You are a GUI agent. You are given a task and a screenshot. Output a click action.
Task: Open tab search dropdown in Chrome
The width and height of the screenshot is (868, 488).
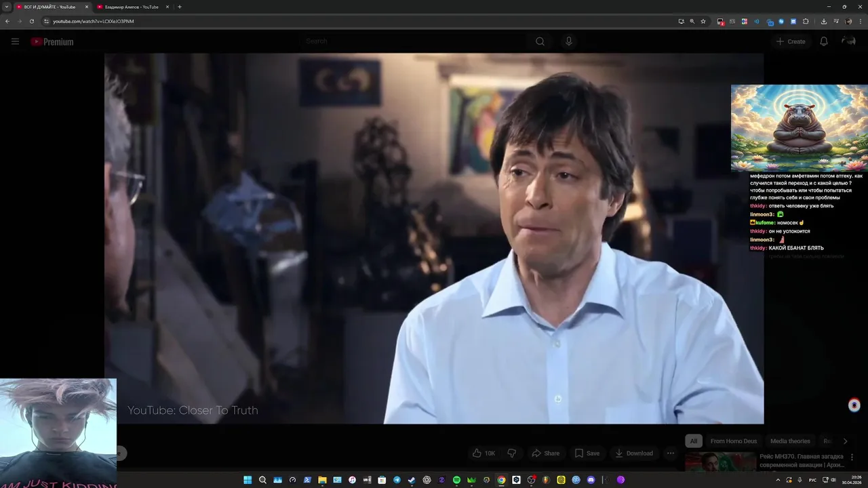[x=7, y=7]
